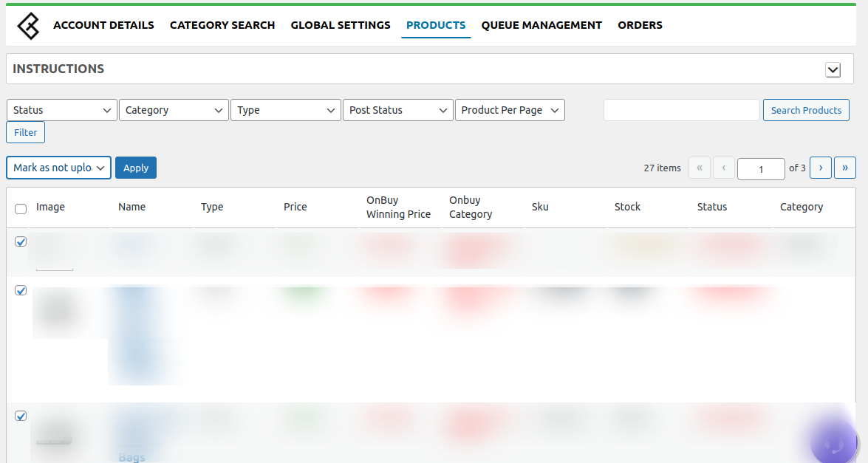Navigate to the Orders tab
868x463 pixels.
pyautogui.click(x=640, y=25)
